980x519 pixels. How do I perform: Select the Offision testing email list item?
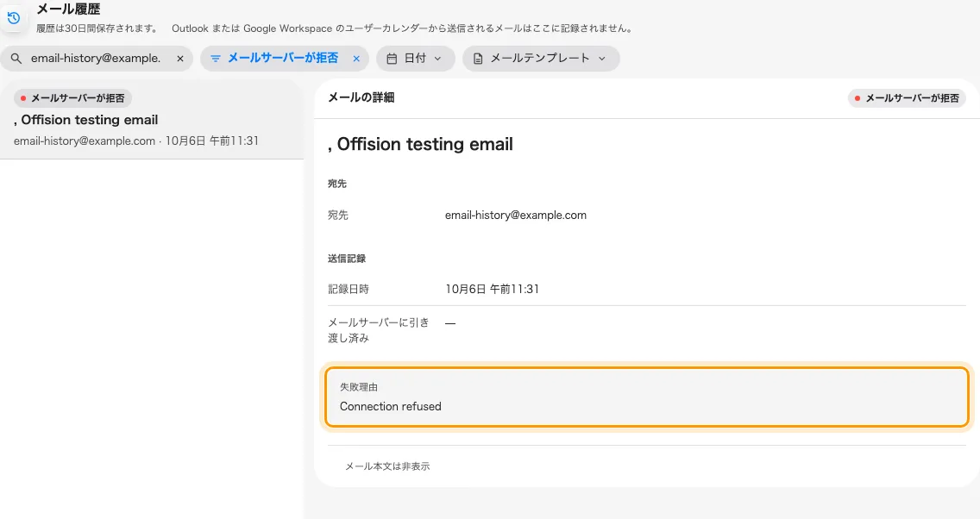tap(152, 119)
